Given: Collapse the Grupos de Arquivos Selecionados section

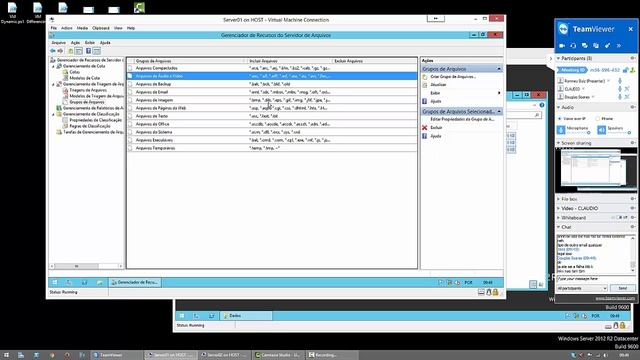Looking at the screenshot, I should point(499,111).
